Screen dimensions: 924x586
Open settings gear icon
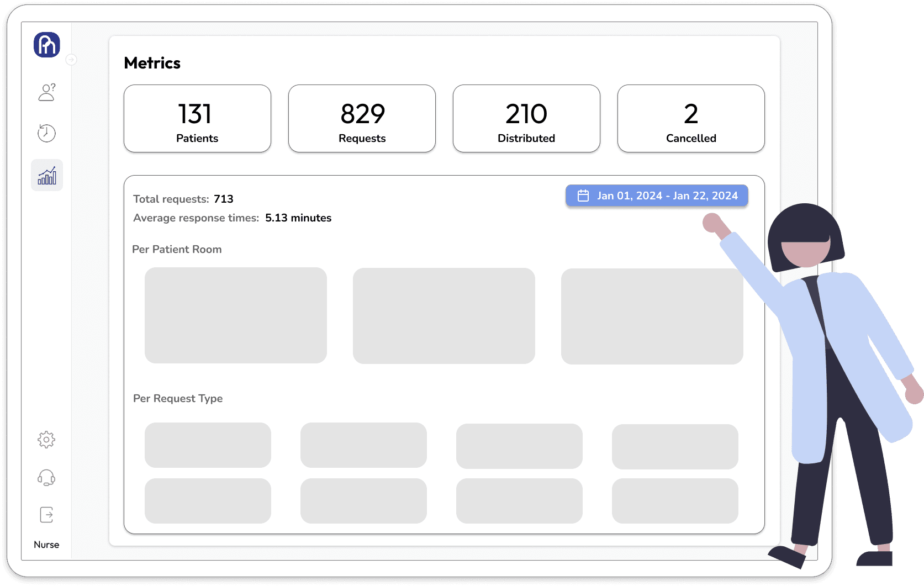pos(46,440)
